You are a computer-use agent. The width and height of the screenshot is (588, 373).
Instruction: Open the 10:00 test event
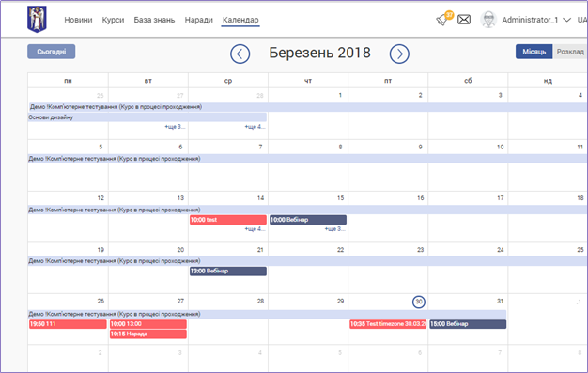pyautogui.click(x=228, y=220)
